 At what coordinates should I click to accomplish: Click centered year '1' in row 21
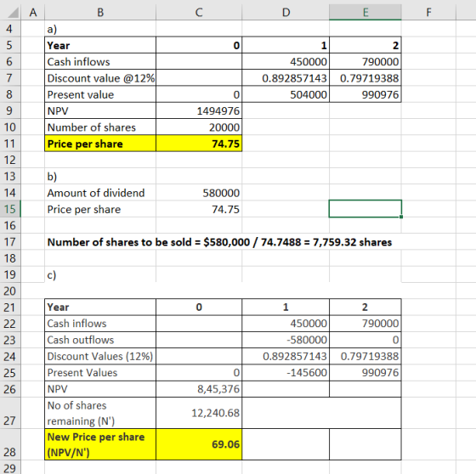coord(286,308)
